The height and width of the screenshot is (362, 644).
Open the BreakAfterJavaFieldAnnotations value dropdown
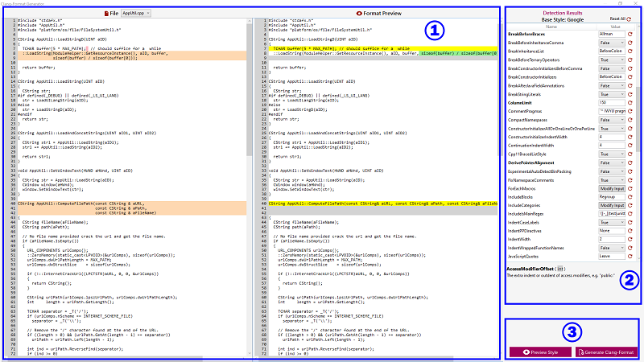[x=612, y=86]
